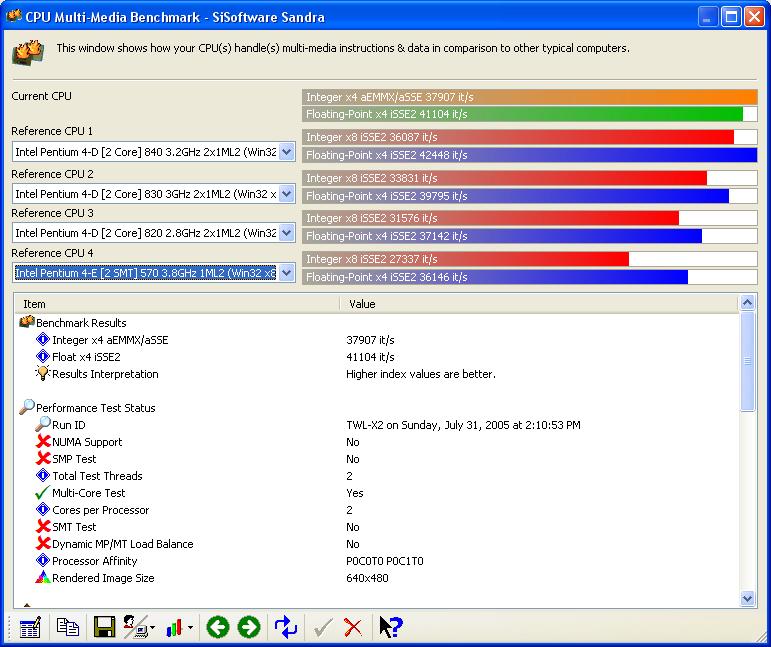Click the Benchmark Results flame icon
This screenshot has width=771, height=647.
click(27, 322)
